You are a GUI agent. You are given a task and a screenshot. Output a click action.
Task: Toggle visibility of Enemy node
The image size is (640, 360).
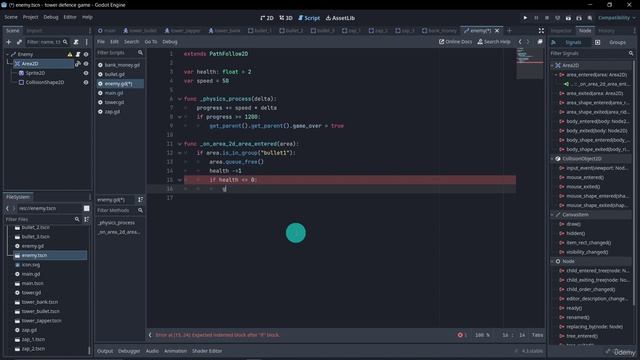86,54
